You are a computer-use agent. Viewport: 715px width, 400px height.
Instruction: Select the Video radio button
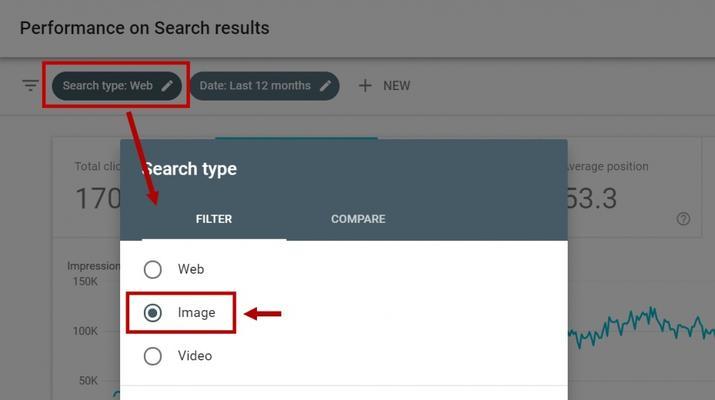point(153,356)
